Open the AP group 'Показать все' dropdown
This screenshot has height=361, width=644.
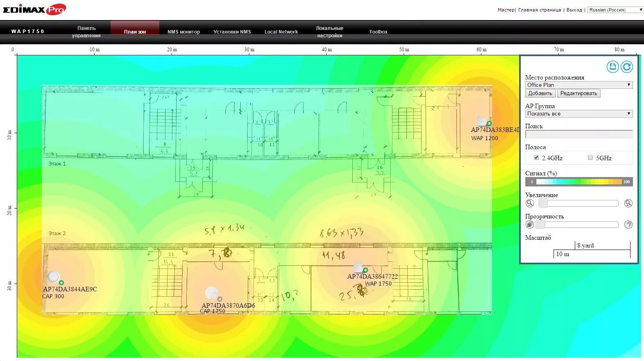[x=579, y=114]
